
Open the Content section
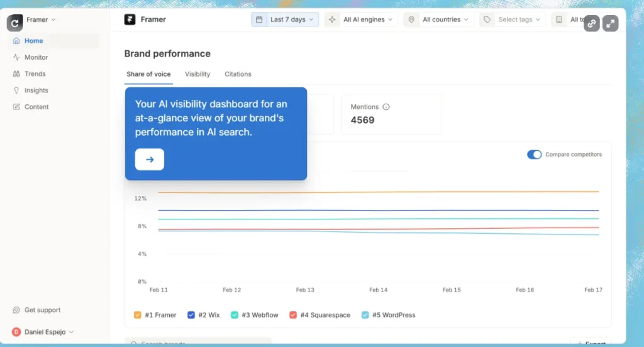click(x=36, y=107)
